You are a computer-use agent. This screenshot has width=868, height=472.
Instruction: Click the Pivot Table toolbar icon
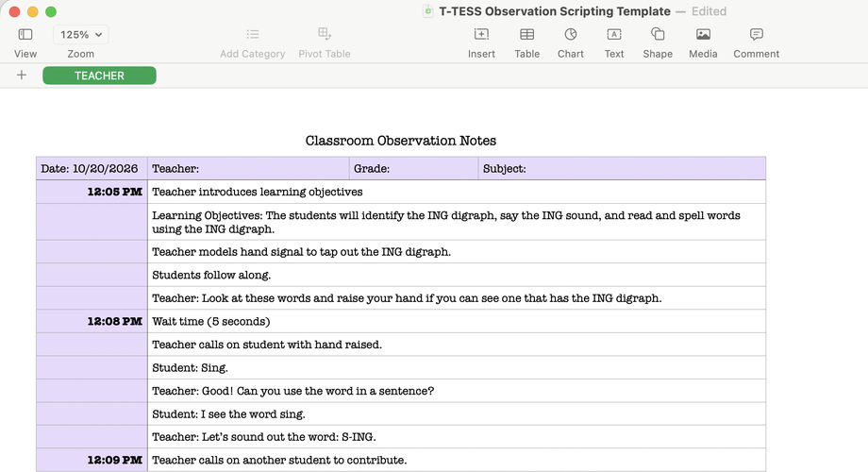(325, 34)
